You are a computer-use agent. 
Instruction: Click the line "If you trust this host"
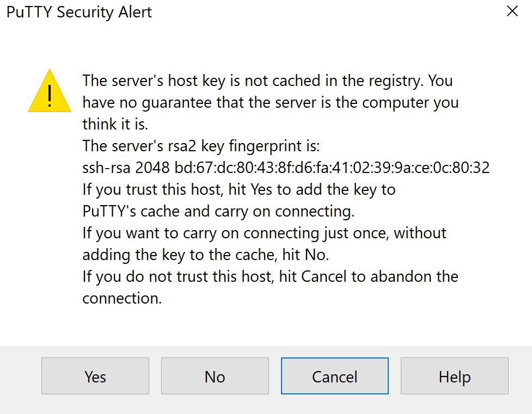pyautogui.click(x=239, y=189)
